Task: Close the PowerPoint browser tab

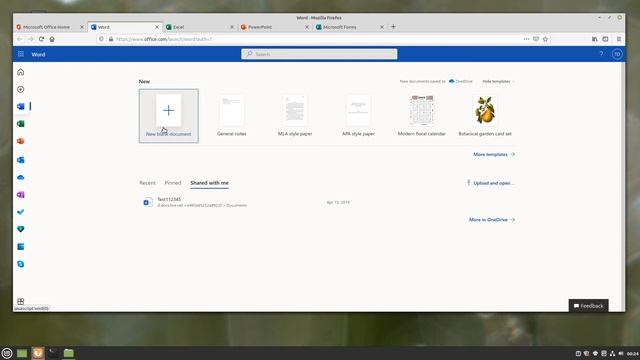Action: pyautogui.click(x=307, y=27)
